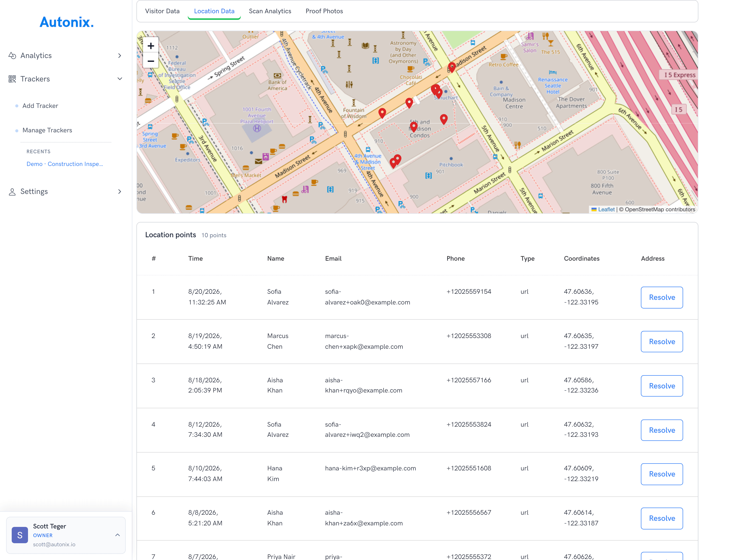Open Add Tracker in the sidebar

40,106
